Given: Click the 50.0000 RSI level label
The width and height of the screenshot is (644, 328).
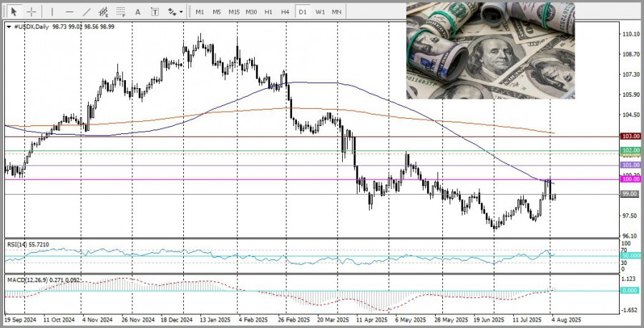Looking at the screenshot, I should coord(631,256).
